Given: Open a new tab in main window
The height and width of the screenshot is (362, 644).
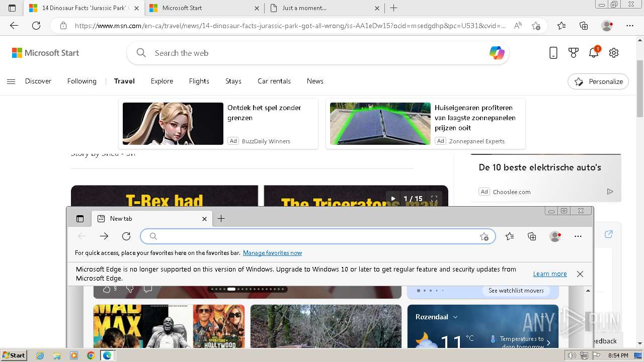Looking at the screenshot, I should point(394,8).
